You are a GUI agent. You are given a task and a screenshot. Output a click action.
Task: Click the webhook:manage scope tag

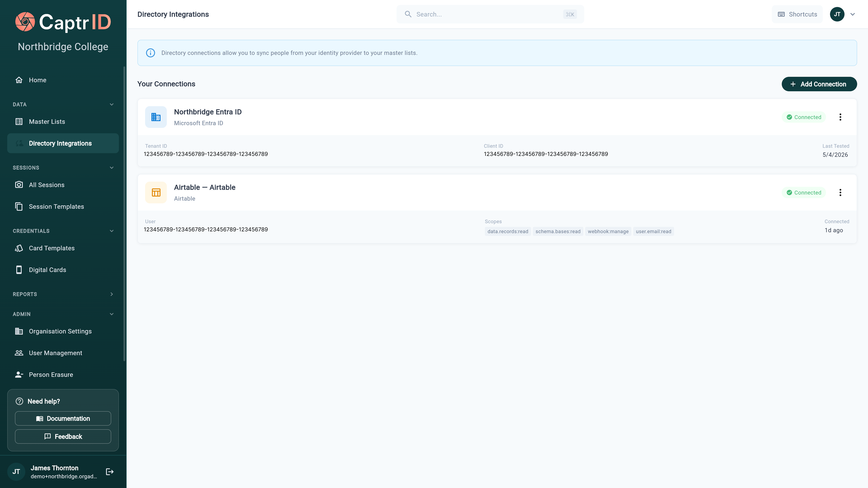pos(608,231)
